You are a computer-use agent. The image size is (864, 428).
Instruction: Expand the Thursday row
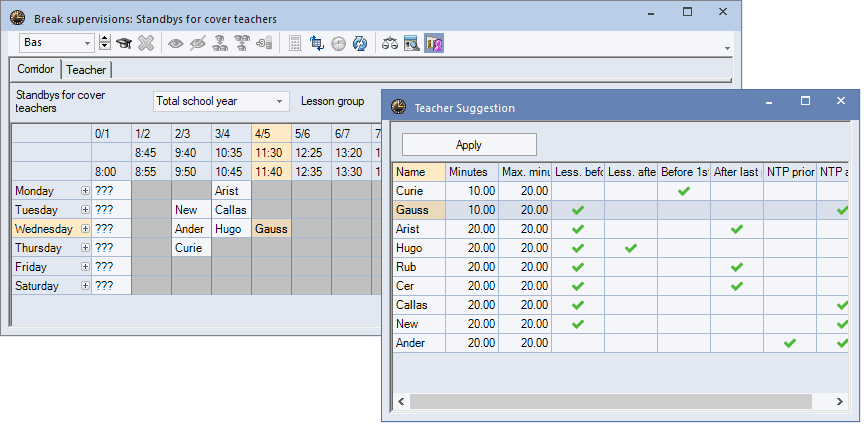[85, 248]
